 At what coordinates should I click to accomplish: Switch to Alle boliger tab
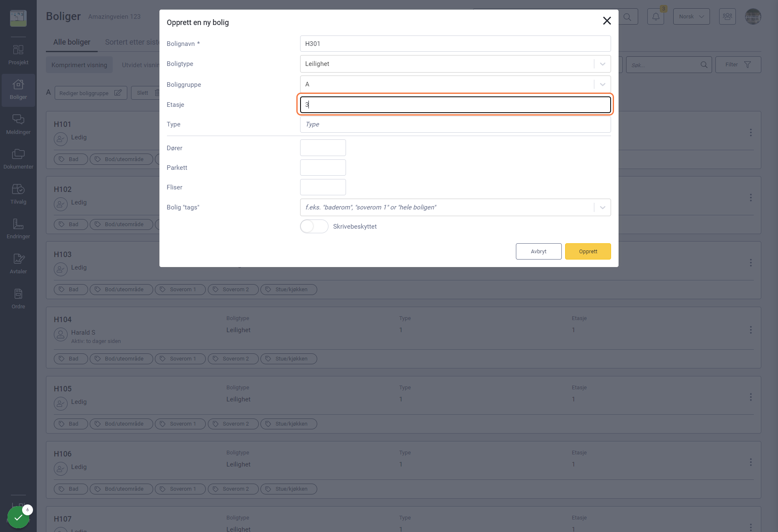[72, 42]
